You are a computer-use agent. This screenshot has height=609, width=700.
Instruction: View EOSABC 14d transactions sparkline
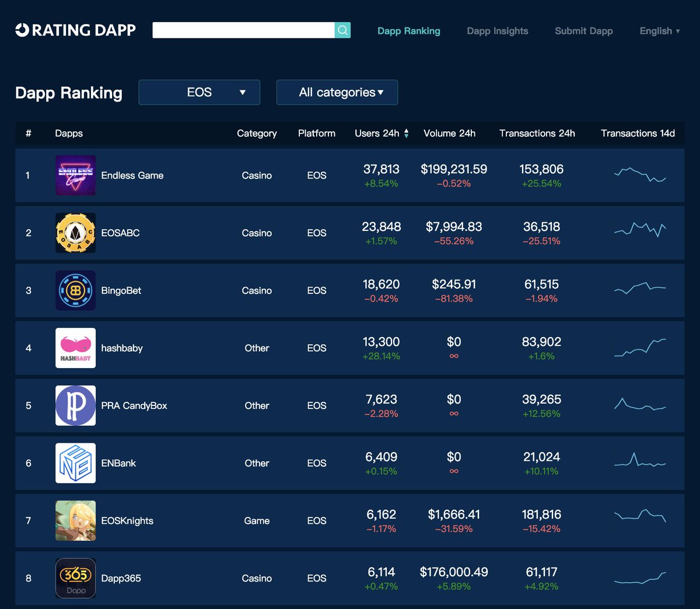click(x=640, y=230)
